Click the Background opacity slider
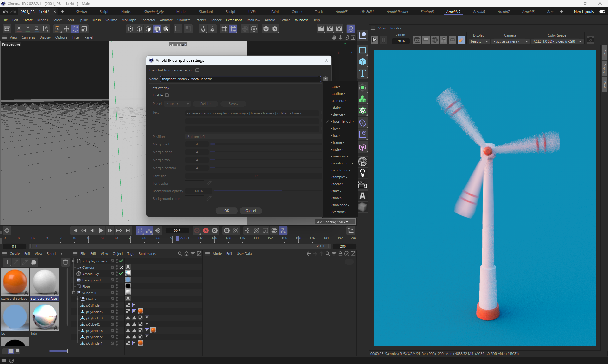This screenshot has width=608, height=364. [248, 191]
